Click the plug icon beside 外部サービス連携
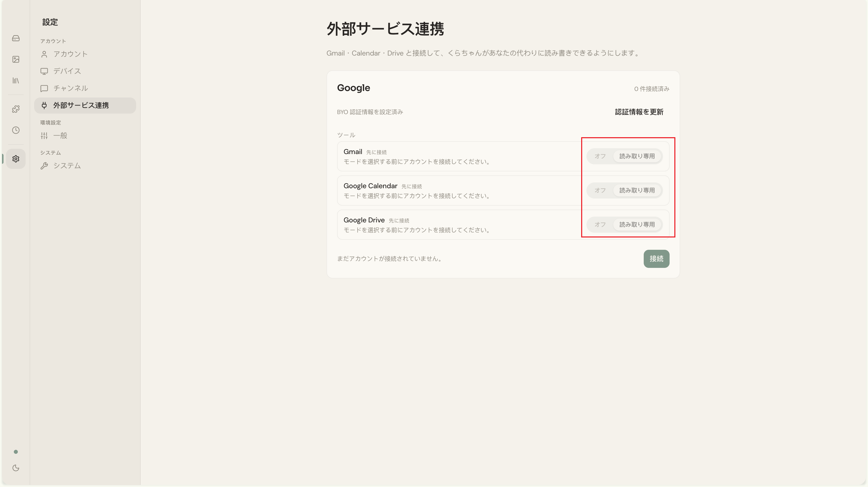The width and height of the screenshot is (868, 487). pos(44,106)
